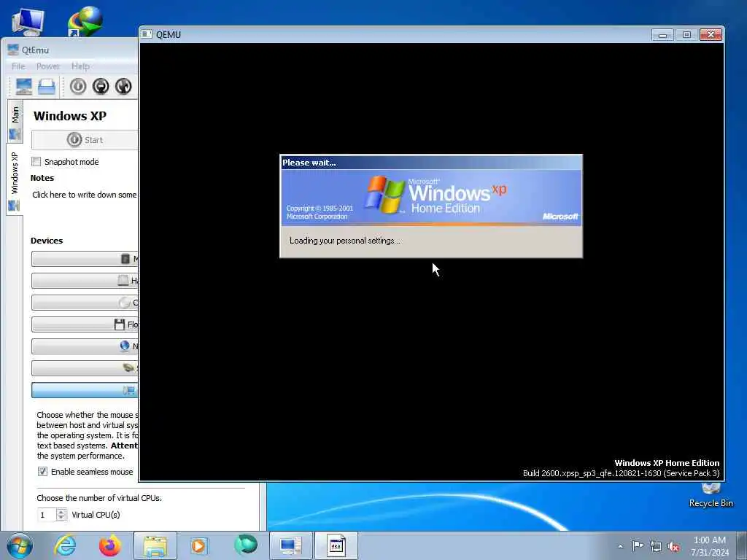Decrease virtual CPU count with down arrow

pos(61,518)
